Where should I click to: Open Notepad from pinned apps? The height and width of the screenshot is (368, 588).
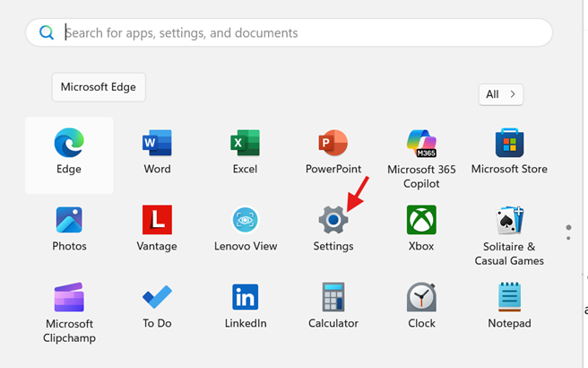click(509, 298)
